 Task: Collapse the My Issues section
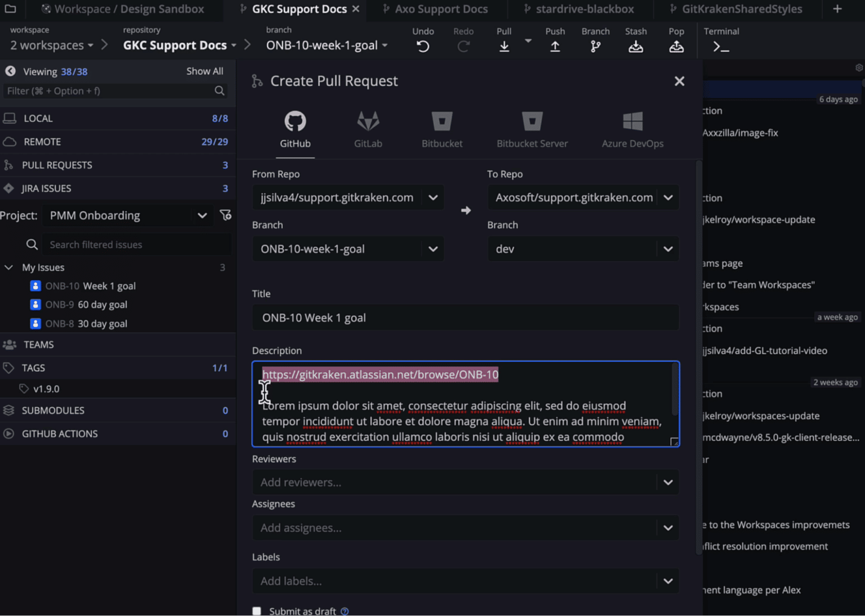8,267
